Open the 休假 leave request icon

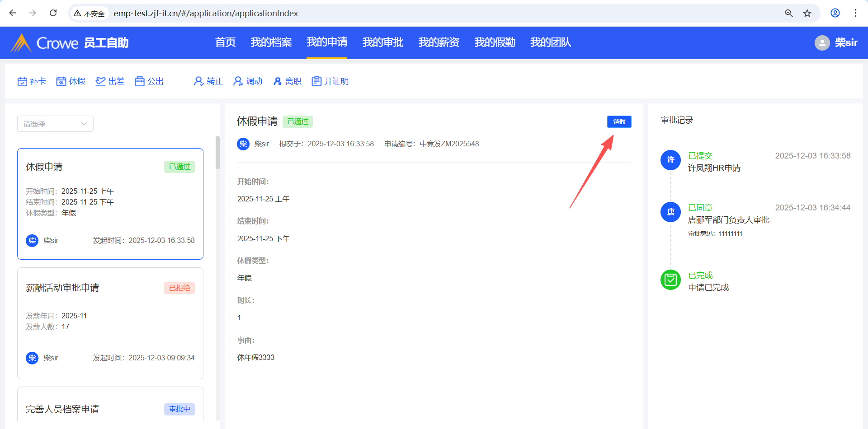(61, 81)
